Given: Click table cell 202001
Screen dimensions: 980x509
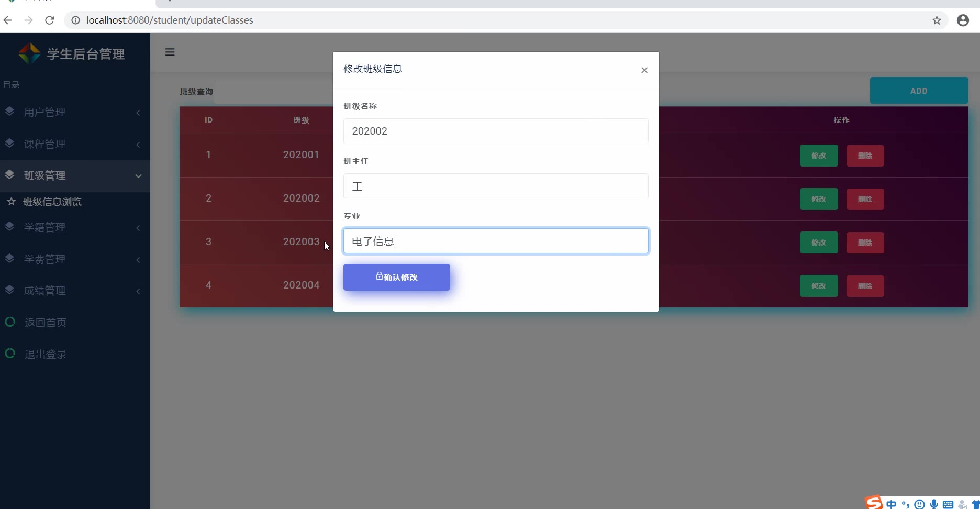Looking at the screenshot, I should point(301,154).
